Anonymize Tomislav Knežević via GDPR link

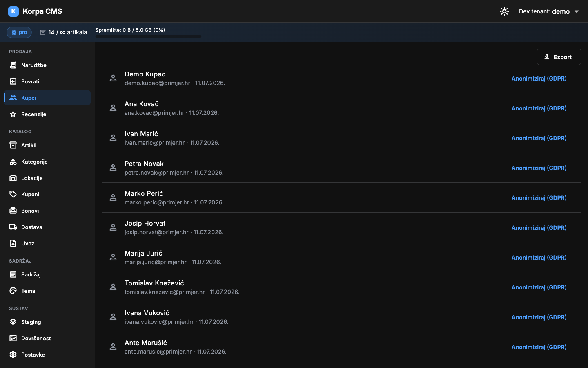539,287
